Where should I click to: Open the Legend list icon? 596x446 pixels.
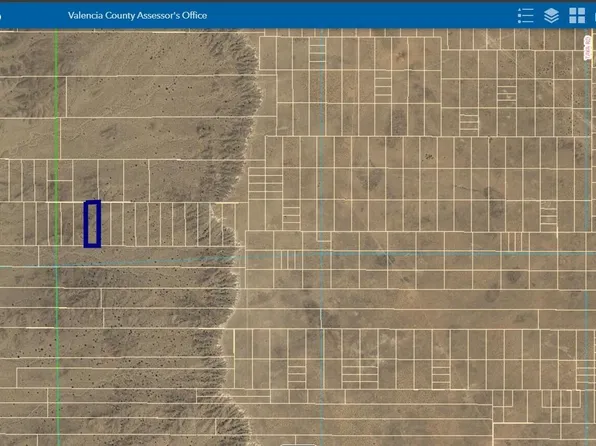(x=525, y=16)
